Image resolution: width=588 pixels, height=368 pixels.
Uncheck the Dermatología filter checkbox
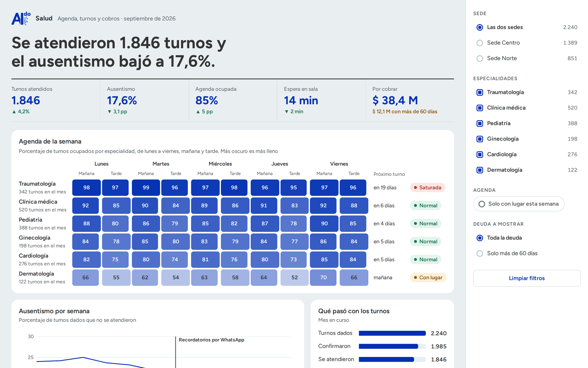[x=480, y=170]
